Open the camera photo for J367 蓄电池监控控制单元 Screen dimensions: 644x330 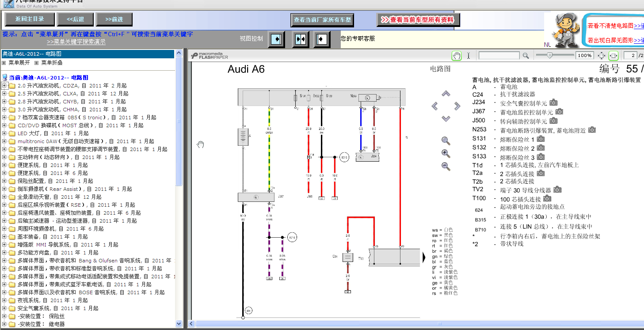pos(559,111)
